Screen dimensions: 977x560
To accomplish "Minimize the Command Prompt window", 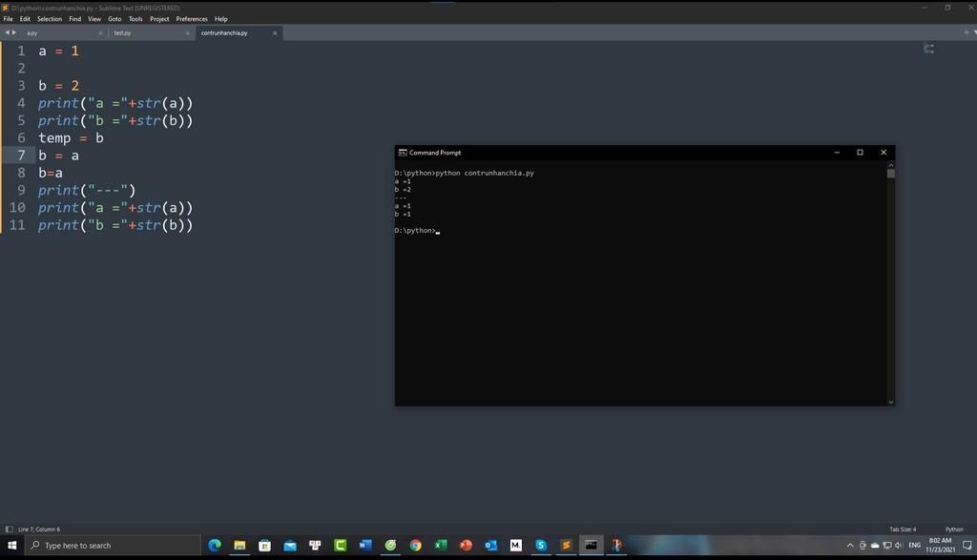I will coord(837,153).
